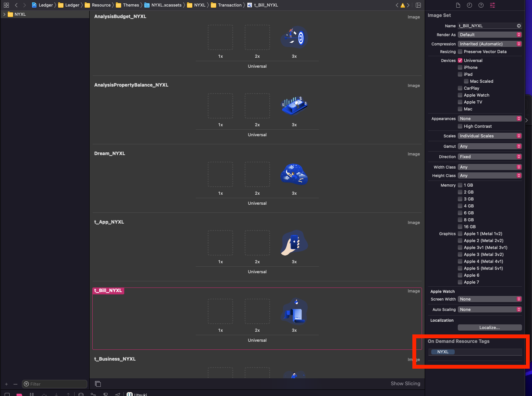Open the Compression dropdown
The image size is (532, 396).
point(490,44)
